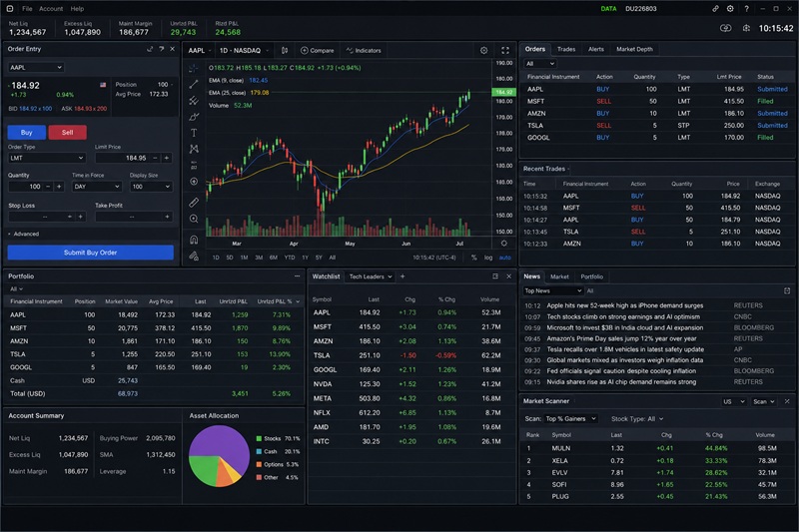This screenshot has height=532, width=799.
Task: Expand the Advanced order options
Action: [x=23, y=234]
